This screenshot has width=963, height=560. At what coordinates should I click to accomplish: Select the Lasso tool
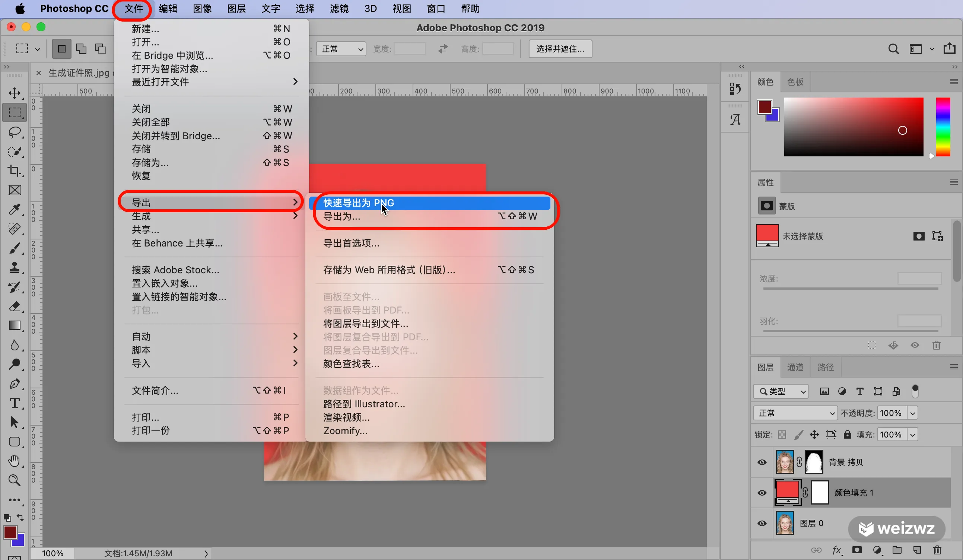click(15, 132)
